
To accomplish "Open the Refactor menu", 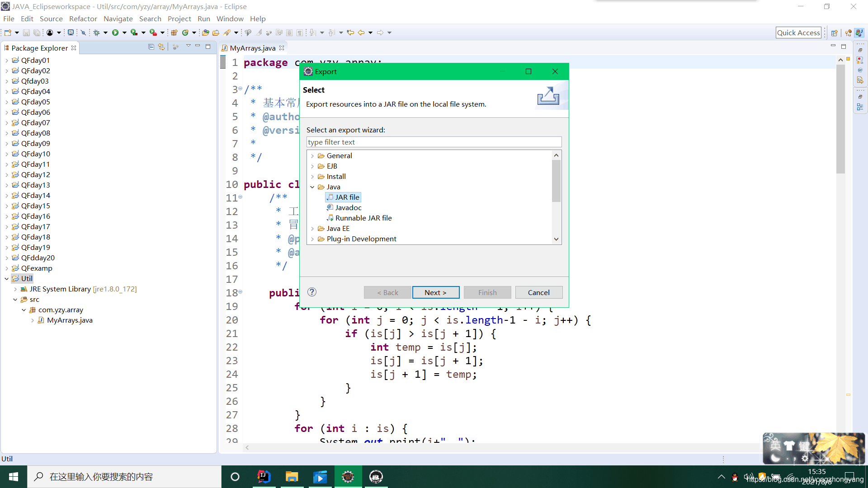I will 83,19.
